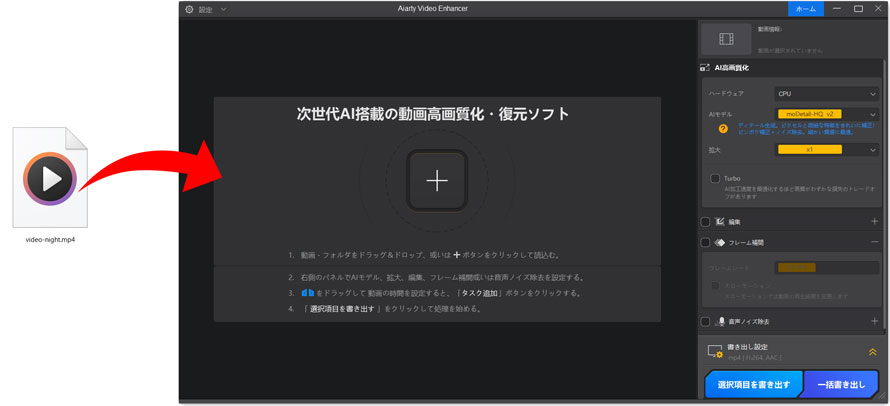The image size is (890, 406).
Task: Expand the 設定 dropdown arrow in title bar
Action: pyautogui.click(x=223, y=9)
